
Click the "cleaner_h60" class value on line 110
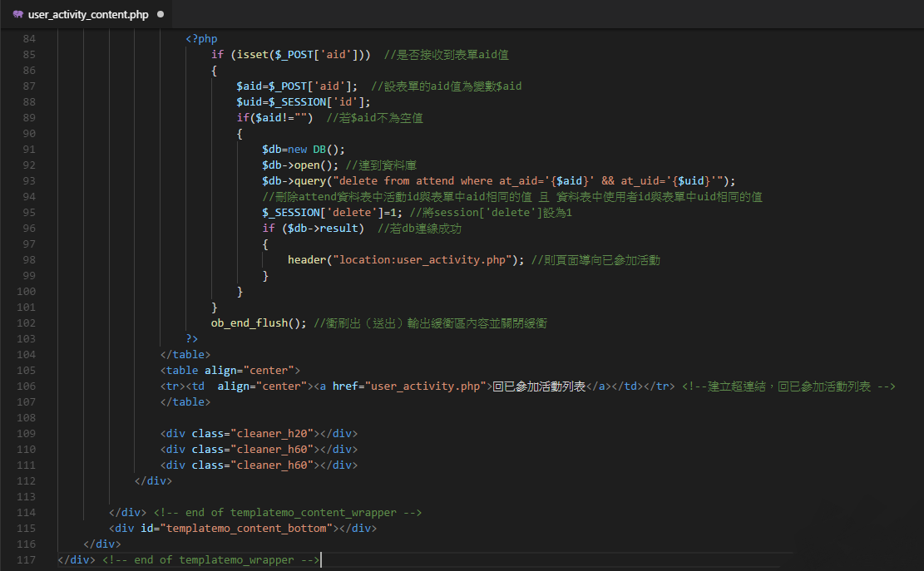[272, 450]
